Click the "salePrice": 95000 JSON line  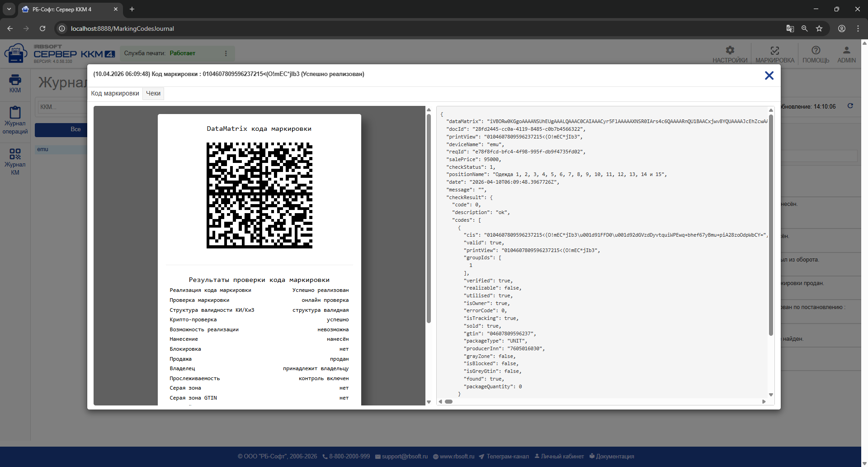(474, 159)
